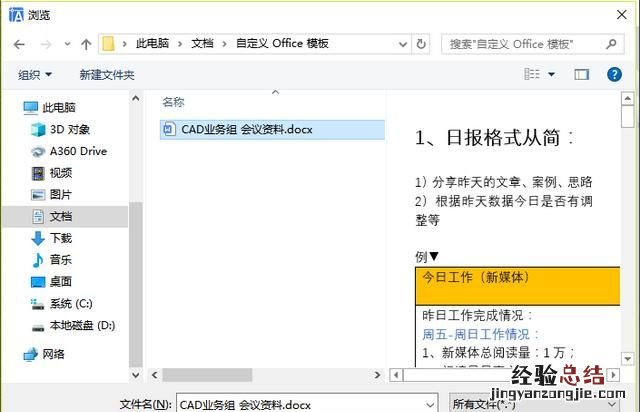This screenshot has width=640, height=412.
Task: Open help with the blue question icon
Action: (x=614, y=74)
